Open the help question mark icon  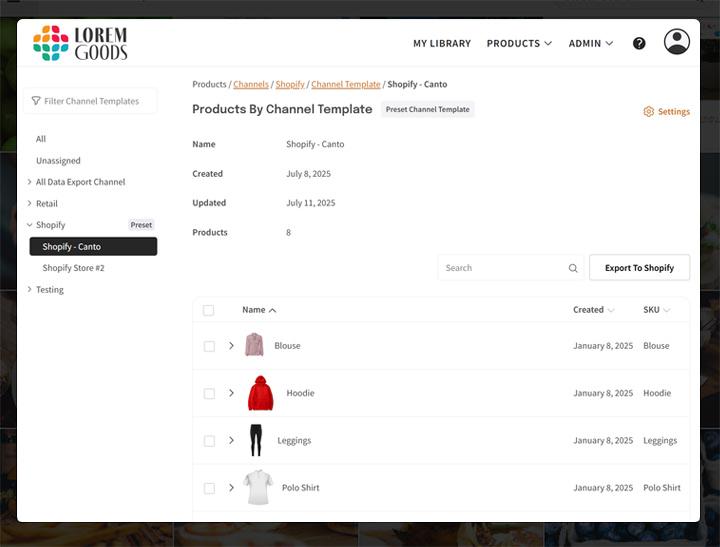pos(639,43)
